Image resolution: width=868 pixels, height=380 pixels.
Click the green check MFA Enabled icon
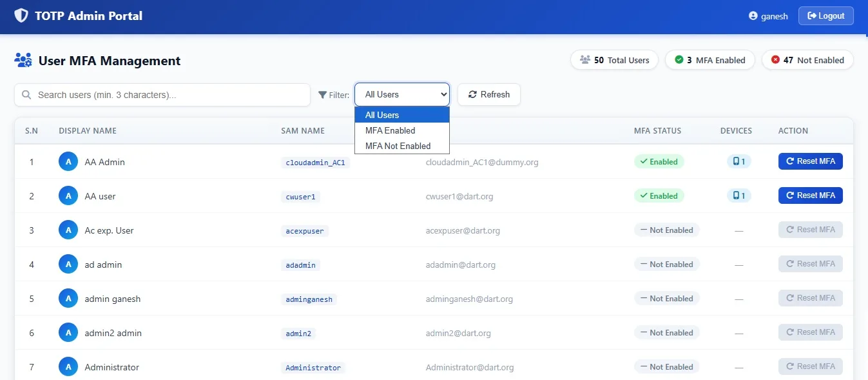(x=679, y=60)
